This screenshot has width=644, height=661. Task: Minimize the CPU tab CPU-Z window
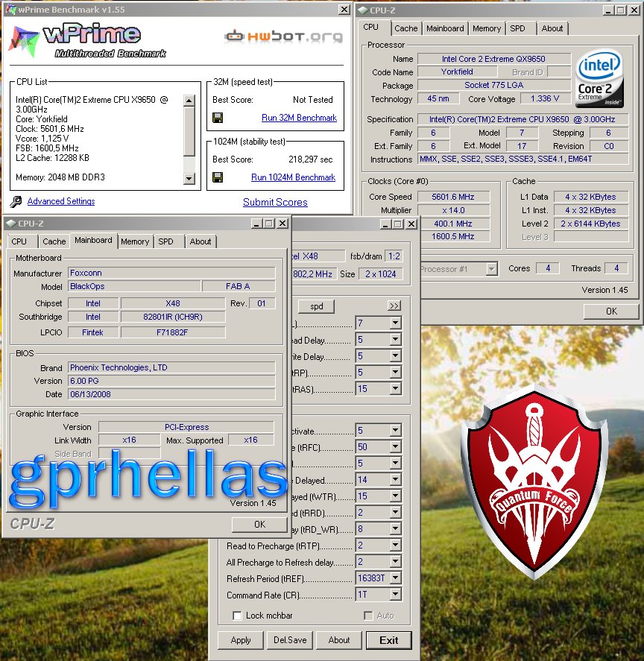coord(607,10)
